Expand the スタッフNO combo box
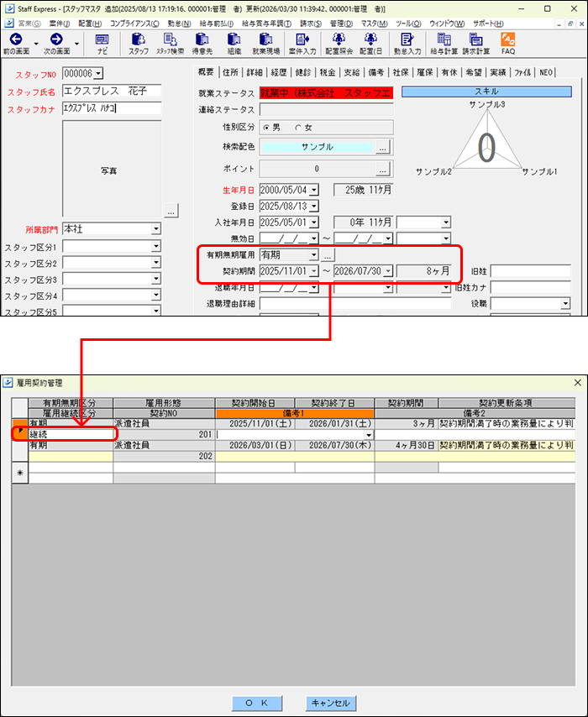Image resolution: width=588 pixels, height=717 pixels. coord(98,74)
